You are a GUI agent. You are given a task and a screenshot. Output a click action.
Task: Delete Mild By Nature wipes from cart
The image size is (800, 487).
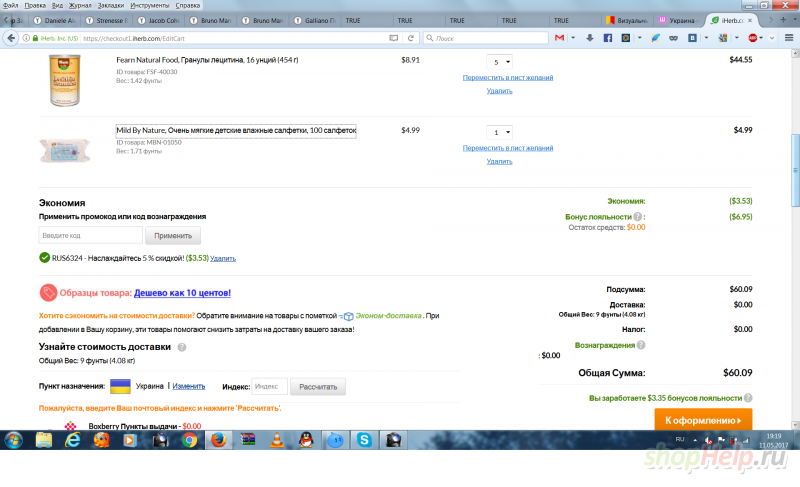(499, 161)
